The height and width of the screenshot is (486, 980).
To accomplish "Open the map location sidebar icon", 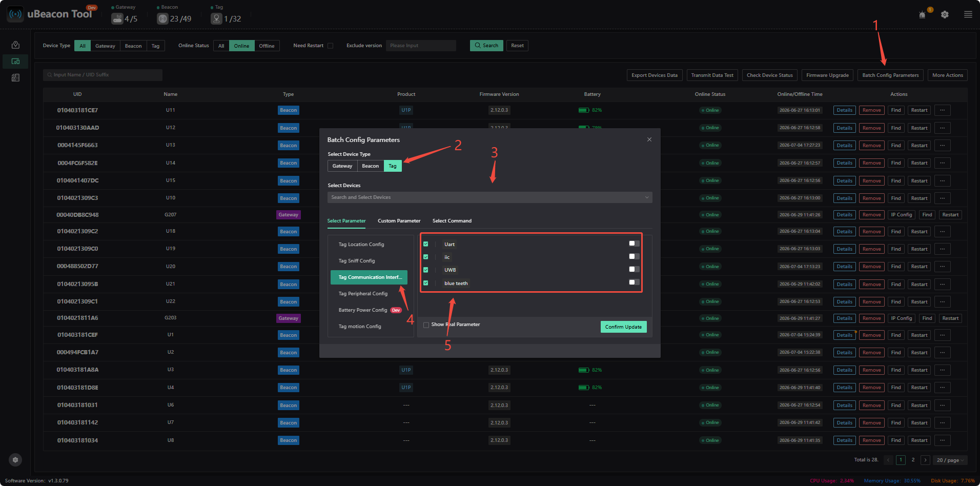I will tap(15, 45).
